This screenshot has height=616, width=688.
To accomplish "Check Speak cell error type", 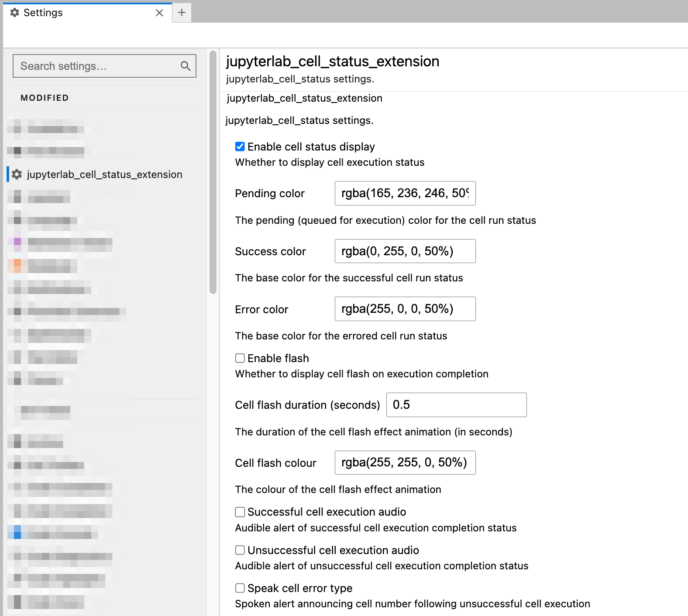I will tap(240, 588).
